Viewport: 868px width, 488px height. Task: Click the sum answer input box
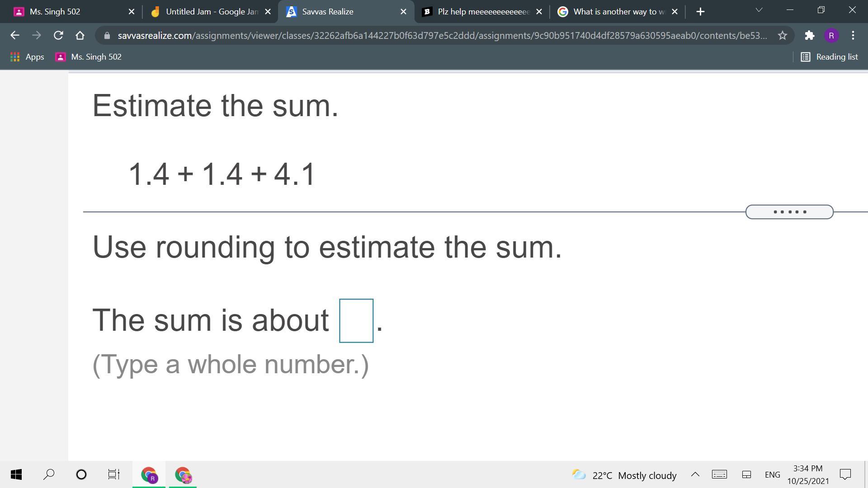pos(356,321)
